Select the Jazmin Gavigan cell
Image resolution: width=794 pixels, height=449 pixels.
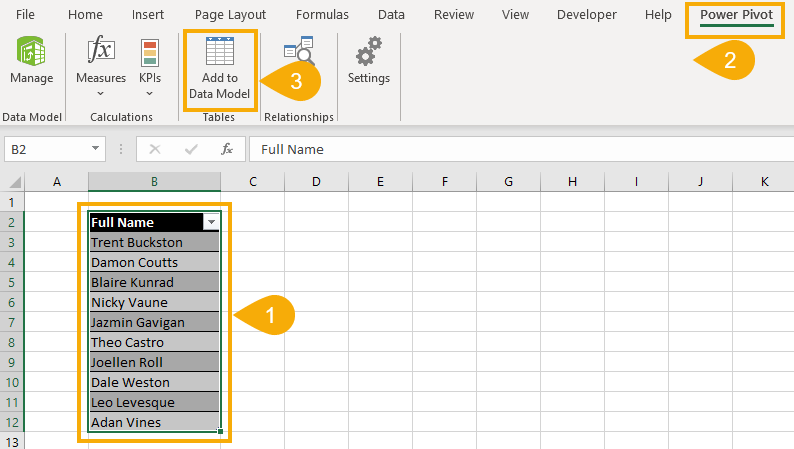154,322
